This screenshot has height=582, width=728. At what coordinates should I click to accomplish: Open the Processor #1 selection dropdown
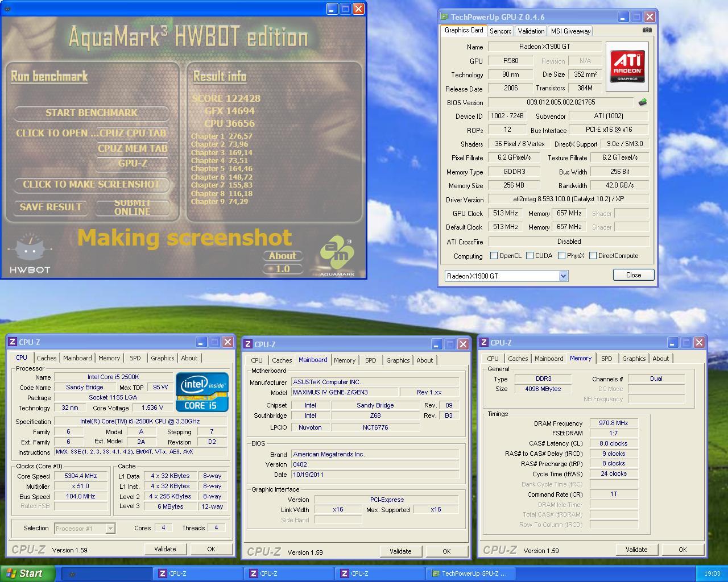point(110,529)
